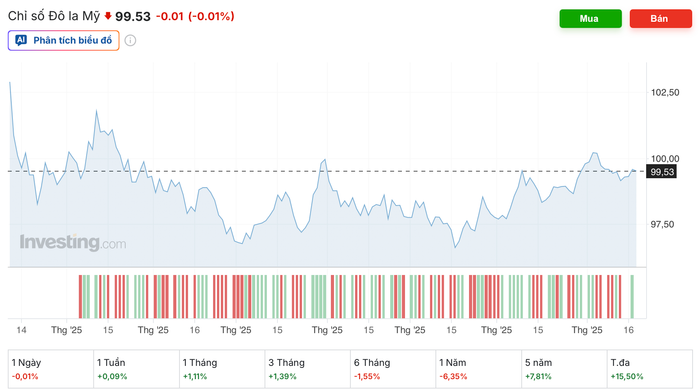Switch to the 1 Tháng range
The width and height of the screenshot is (700, 390).
coord(222,369)
